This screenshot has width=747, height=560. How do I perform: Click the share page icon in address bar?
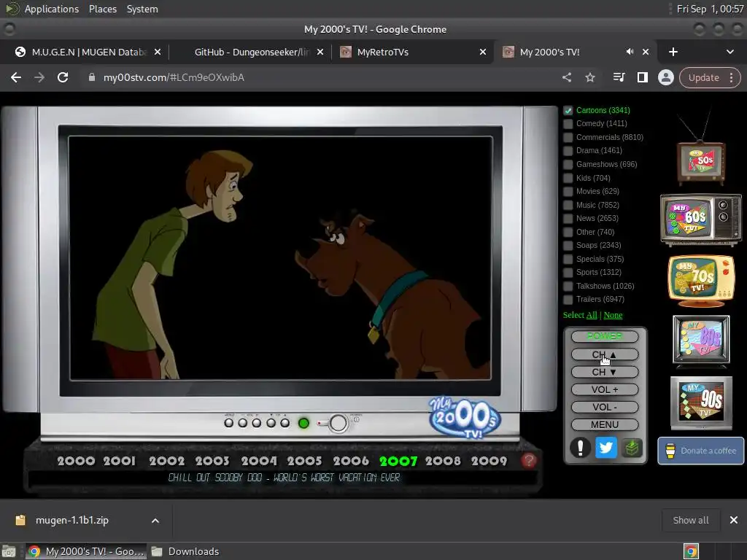coord(566,77)
